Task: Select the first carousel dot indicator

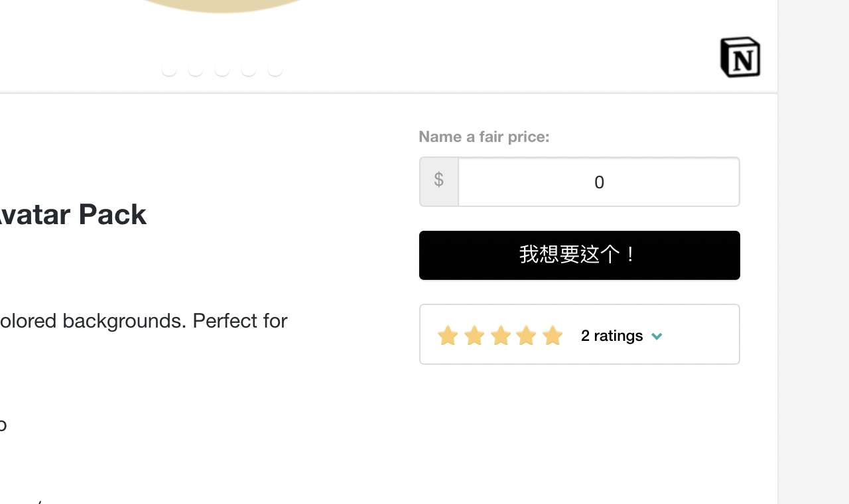Action: click(x=169, y=68)
